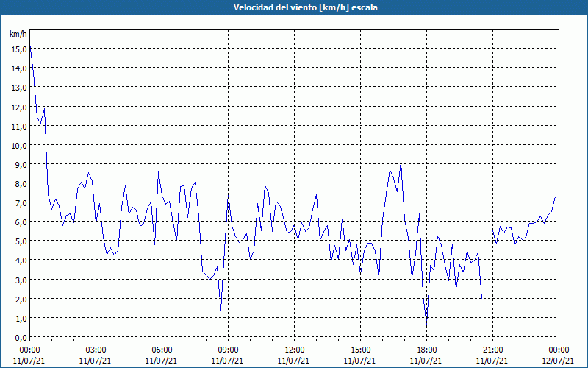Click the '06:00' time axis label
Image resolution: width=588 pixels, height=368 pixels.
click(x=162, y=350)
